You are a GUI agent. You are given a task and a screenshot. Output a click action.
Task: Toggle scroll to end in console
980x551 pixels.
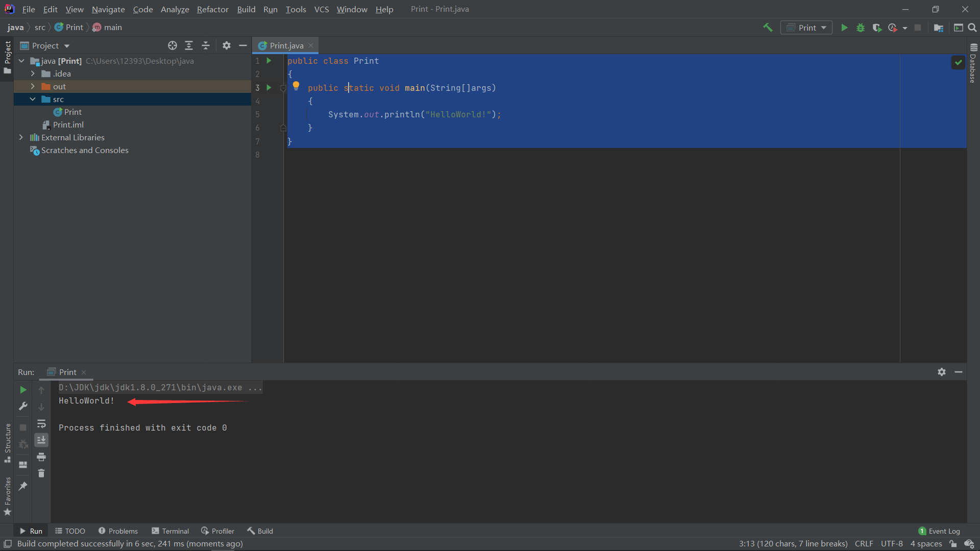41,440
